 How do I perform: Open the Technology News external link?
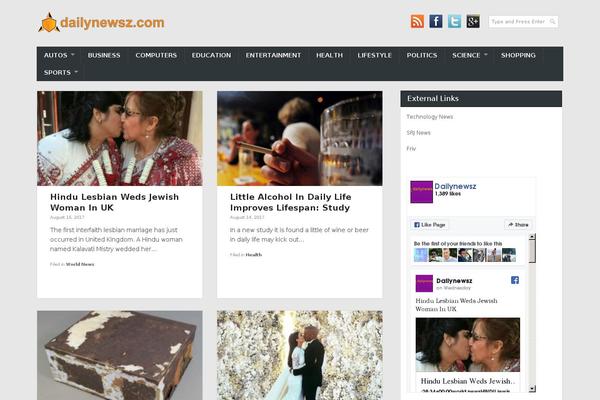click(430, 117)
